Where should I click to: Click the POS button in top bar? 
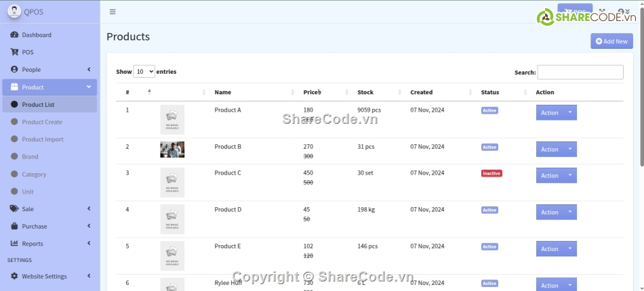click(x=575, y=12)
